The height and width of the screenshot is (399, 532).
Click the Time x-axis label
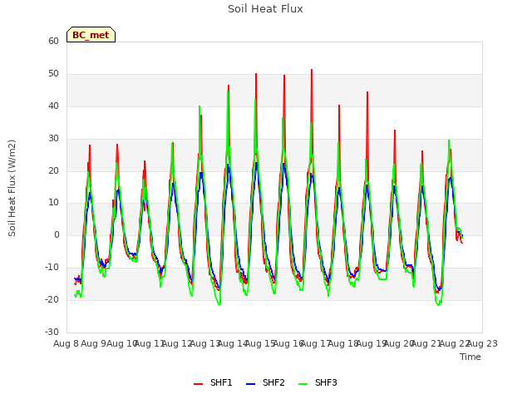click(470, 357)
